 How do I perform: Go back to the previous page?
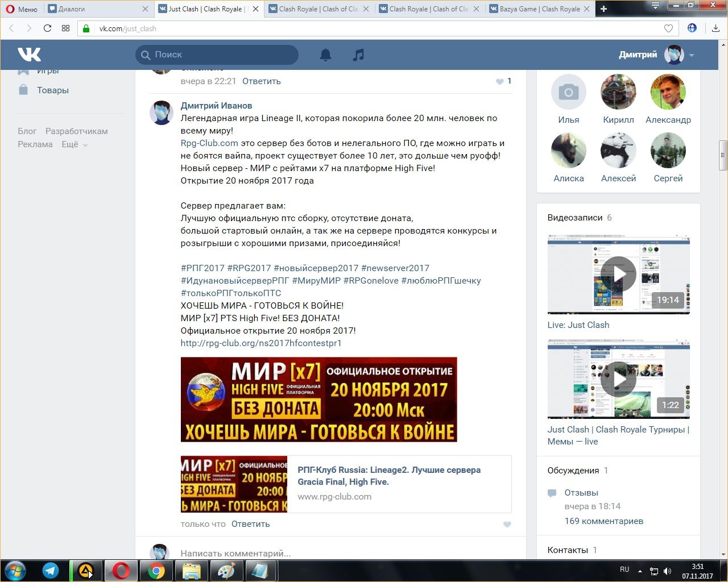coord(11,28)
